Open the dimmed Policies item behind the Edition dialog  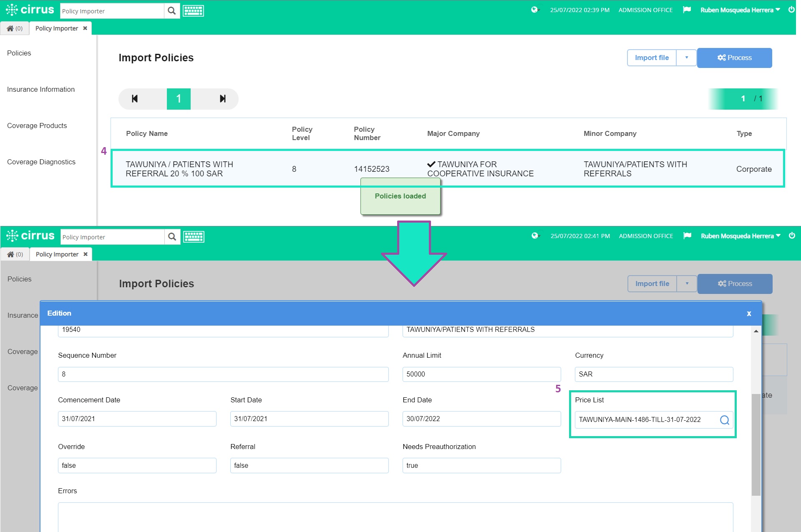point(20,279)
